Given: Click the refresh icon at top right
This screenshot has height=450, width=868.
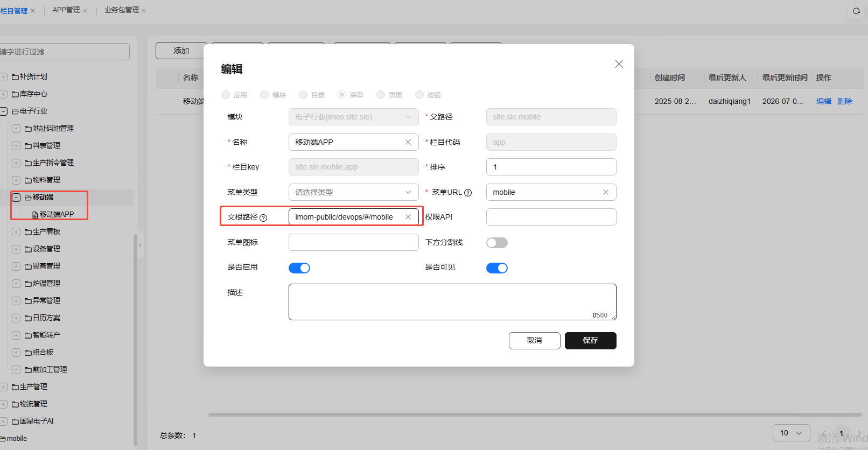Looking at the screenshot, I should click(x=856, y=11).
